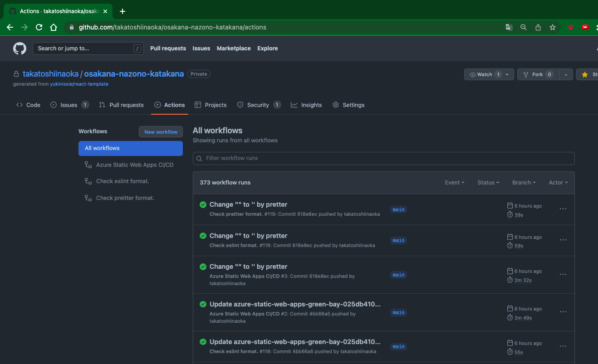Select the Actions tab
The image size is (598, 364).
point(170,105)
